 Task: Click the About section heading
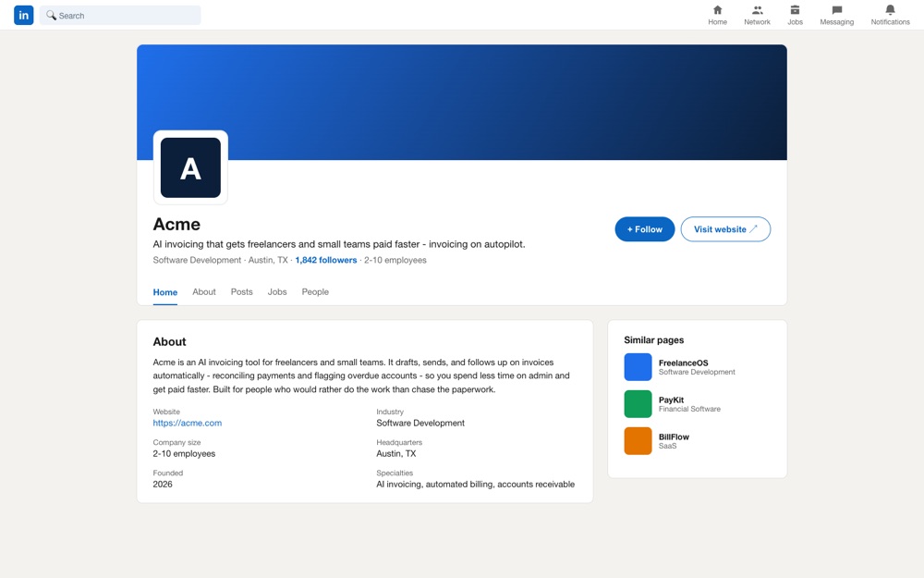coord(169,341)
